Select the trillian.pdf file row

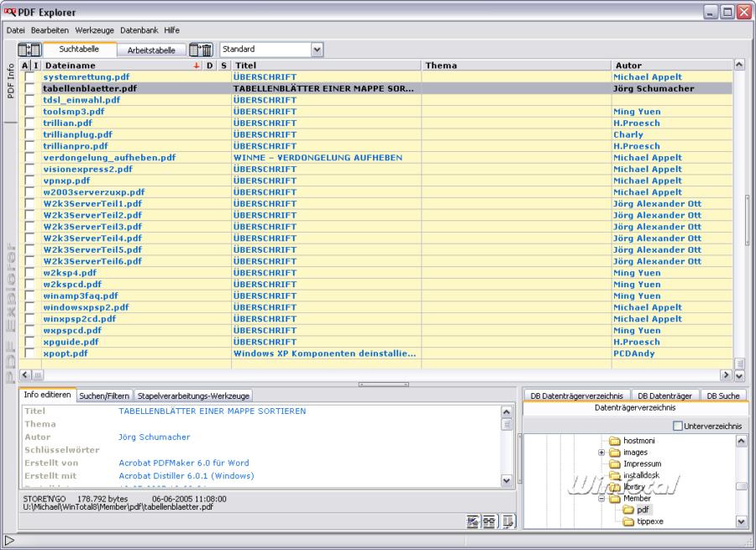[x=67, y=123]
